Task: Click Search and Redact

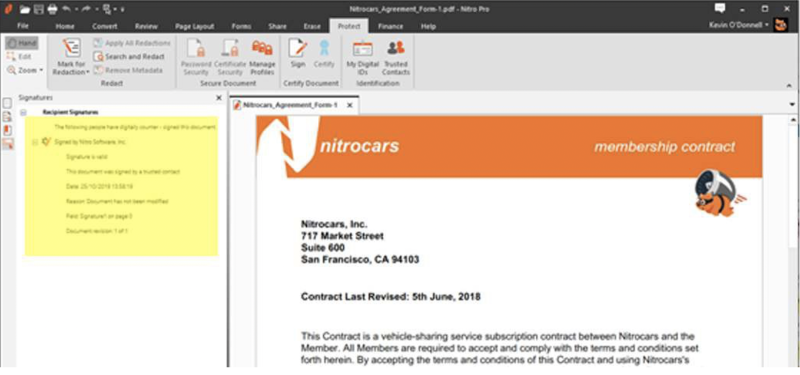Action: point(129,57)
